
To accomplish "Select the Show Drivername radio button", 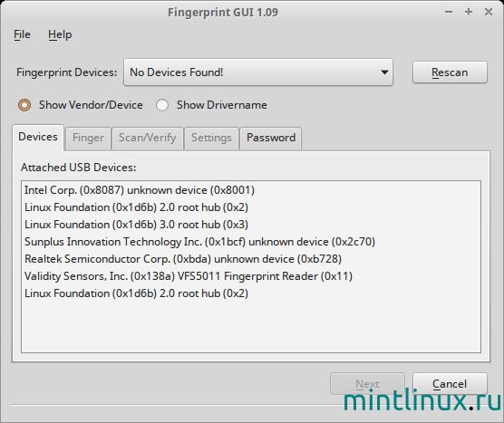I will (x=162, y=105).
